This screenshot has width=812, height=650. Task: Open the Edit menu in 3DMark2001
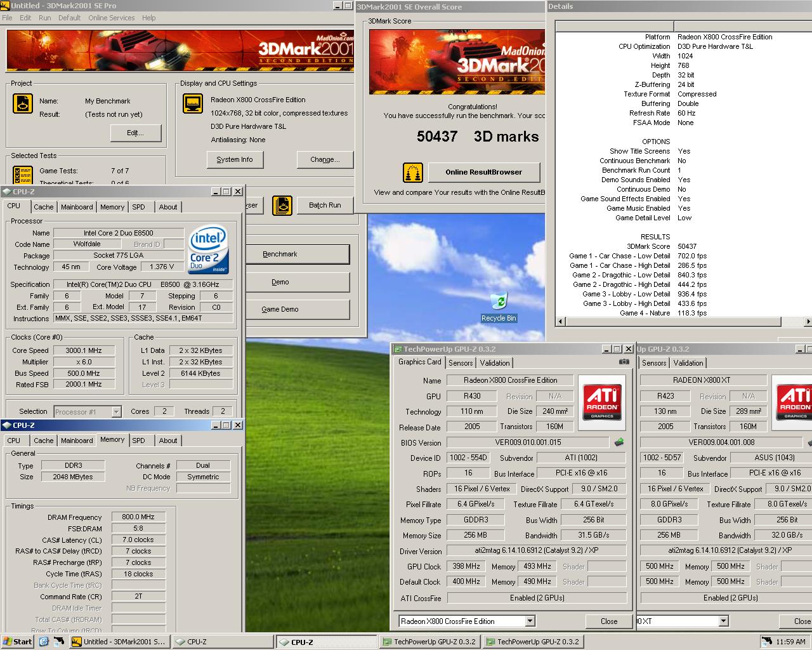(25, 18)
